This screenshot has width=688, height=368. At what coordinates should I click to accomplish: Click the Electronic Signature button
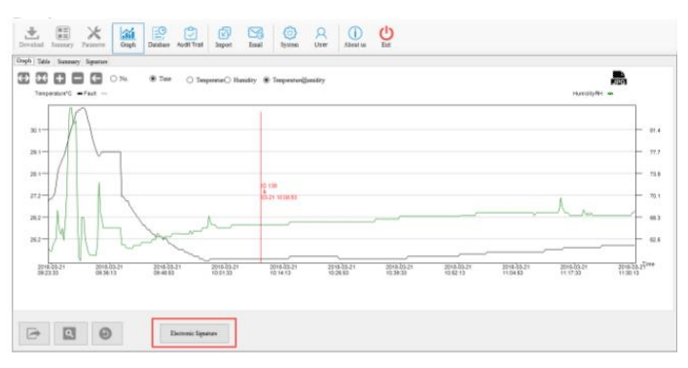pyautogui.click(x=194, y=333)
